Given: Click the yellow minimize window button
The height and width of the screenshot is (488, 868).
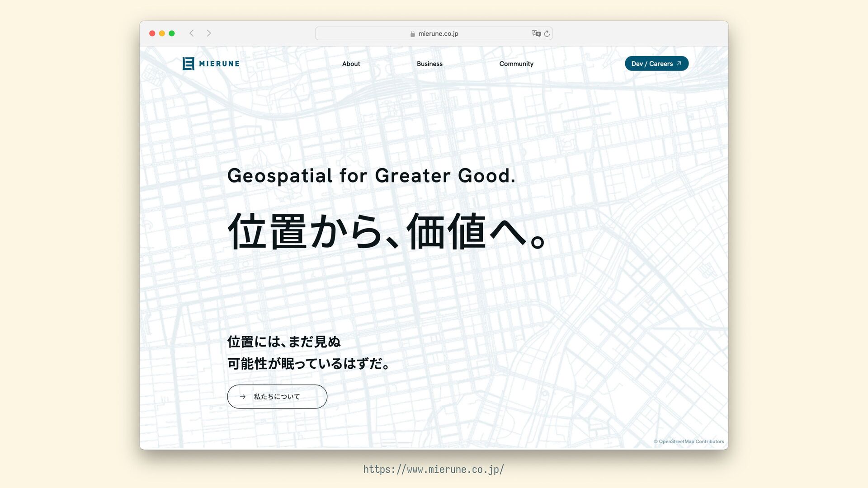Looking at the screenshot, I should tap(162, 33).
